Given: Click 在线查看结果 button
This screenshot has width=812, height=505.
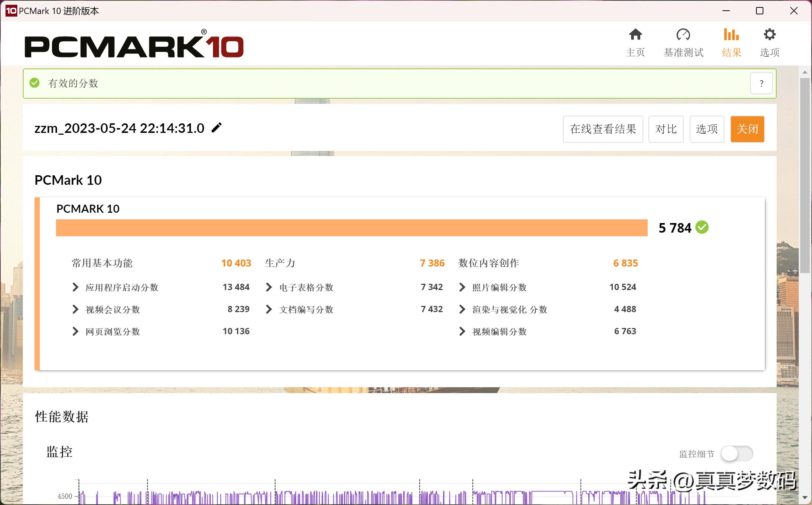Looking at the screenshot, I should [603, 129].
